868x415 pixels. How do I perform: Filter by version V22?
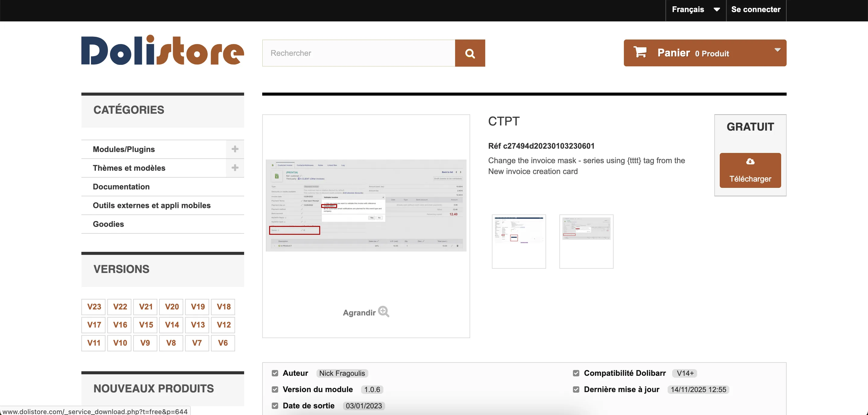[120, 307]
